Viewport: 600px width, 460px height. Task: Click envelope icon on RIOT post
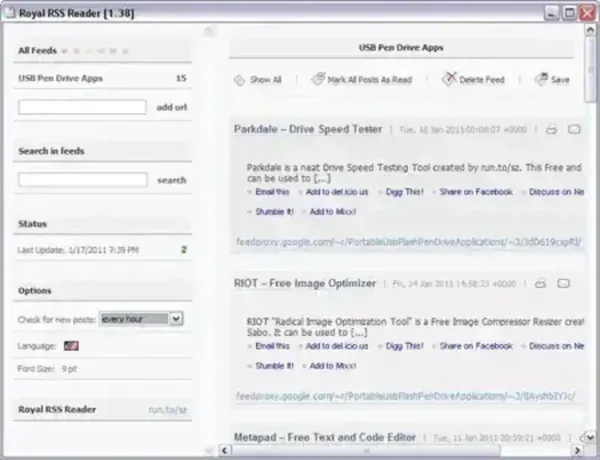(x=563, y=283)
